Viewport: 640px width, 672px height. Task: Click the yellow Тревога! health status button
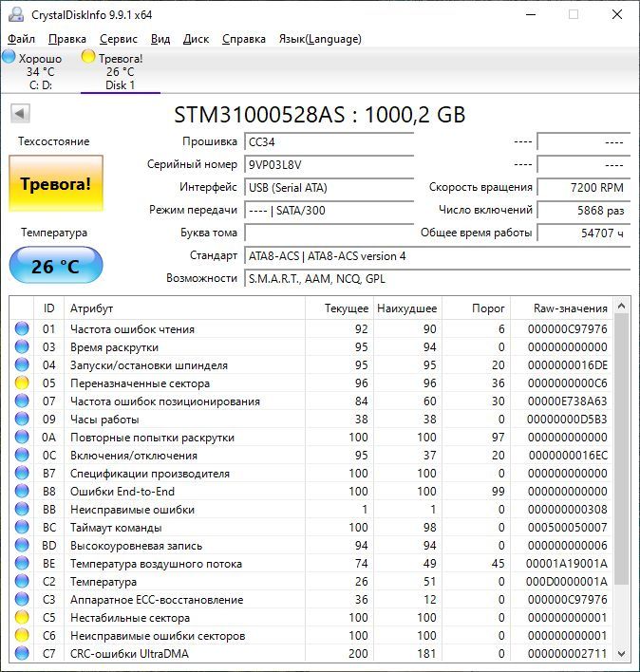point(56,183)
